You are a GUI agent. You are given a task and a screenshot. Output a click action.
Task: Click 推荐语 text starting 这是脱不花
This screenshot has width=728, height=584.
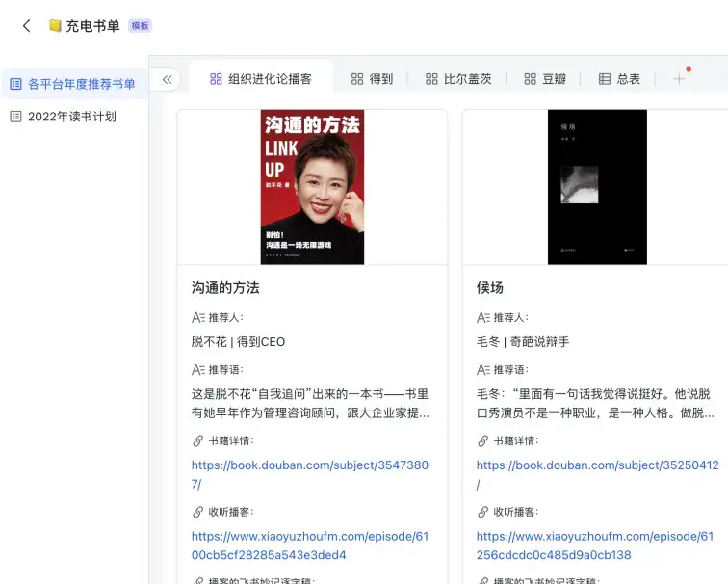[x=310, y=403]
